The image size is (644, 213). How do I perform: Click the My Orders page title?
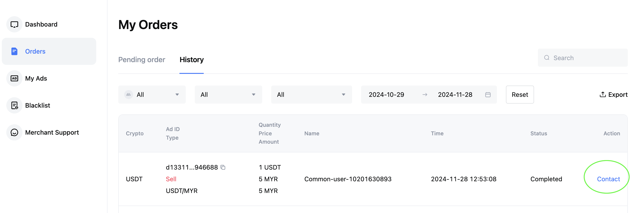(148, 25)
